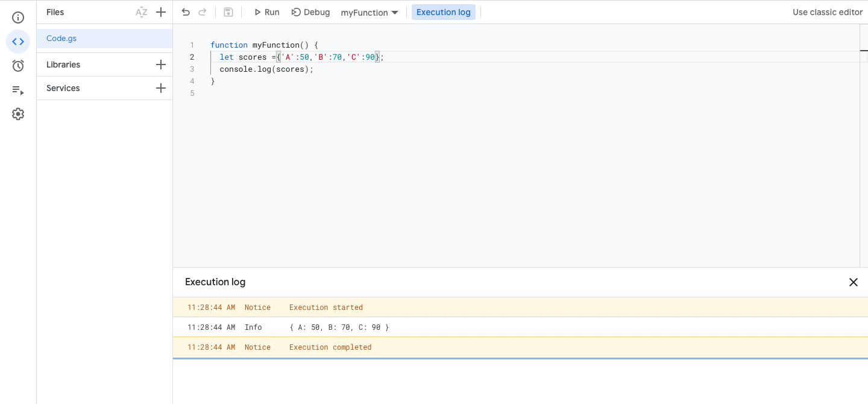The image size is (868, 404).
Task: Click the Undo arrow in toolbar
Action: click(186, 12)
